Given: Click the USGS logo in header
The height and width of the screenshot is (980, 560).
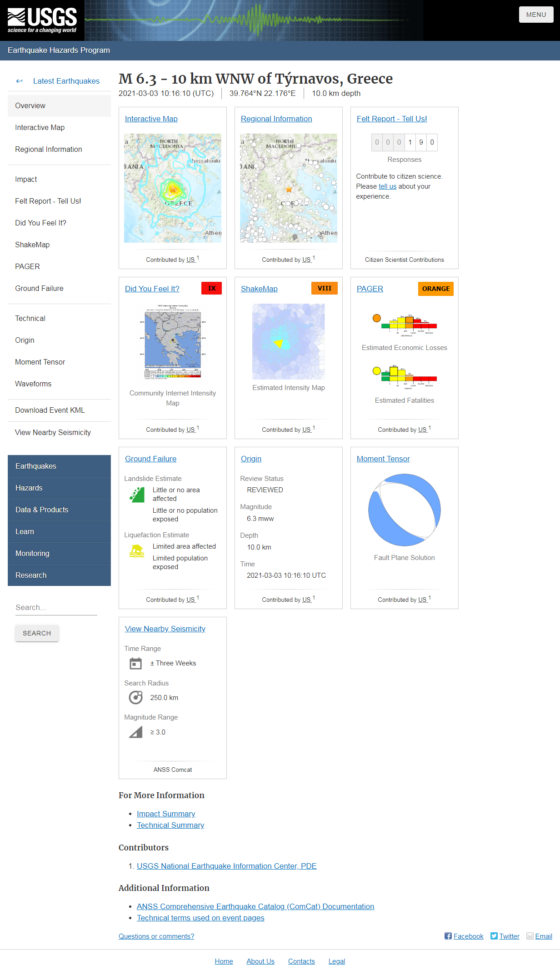Looking at the screenshot, I should pos(42,20).
